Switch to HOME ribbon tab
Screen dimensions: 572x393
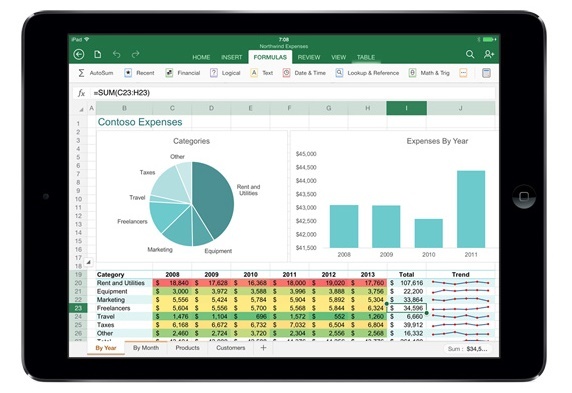(x=201, y=57)
